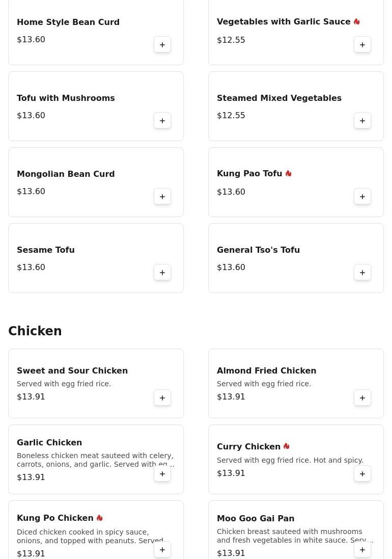Click plus for Almond Fried Chicken

click(x=362, y=398)
